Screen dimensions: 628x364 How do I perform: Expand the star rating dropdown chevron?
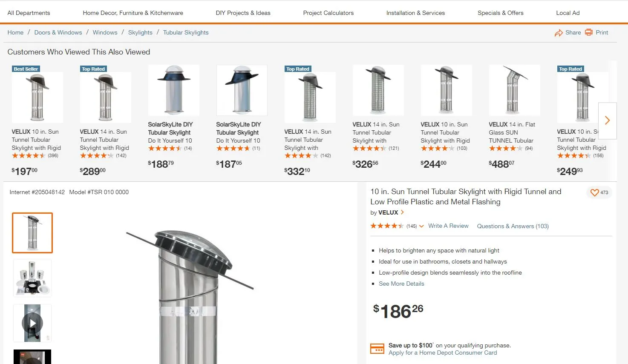[x=421, y=226]
